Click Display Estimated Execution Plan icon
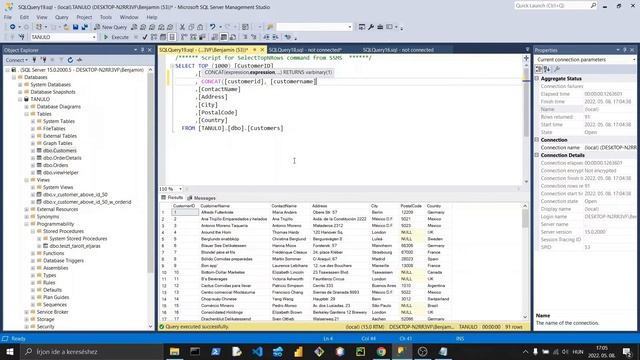Image resolution: width=640 pixels, height=360 pixels. 154,37
